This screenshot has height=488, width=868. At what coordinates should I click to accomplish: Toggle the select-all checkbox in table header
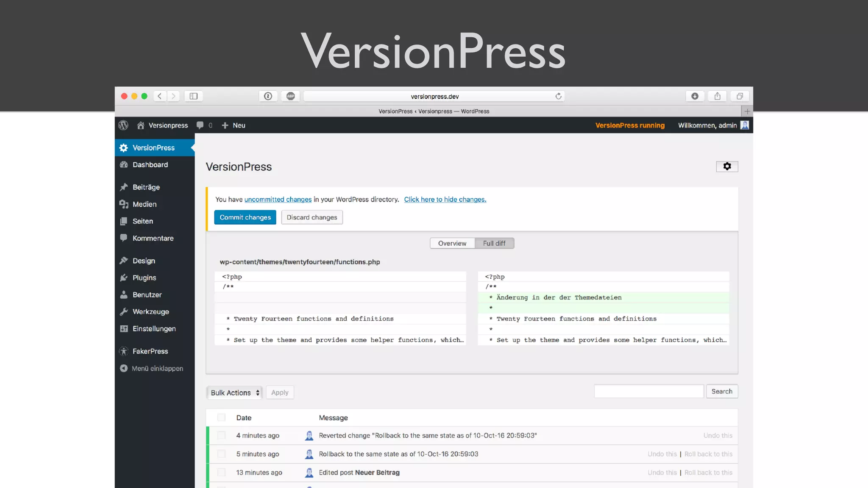(221, 418)
